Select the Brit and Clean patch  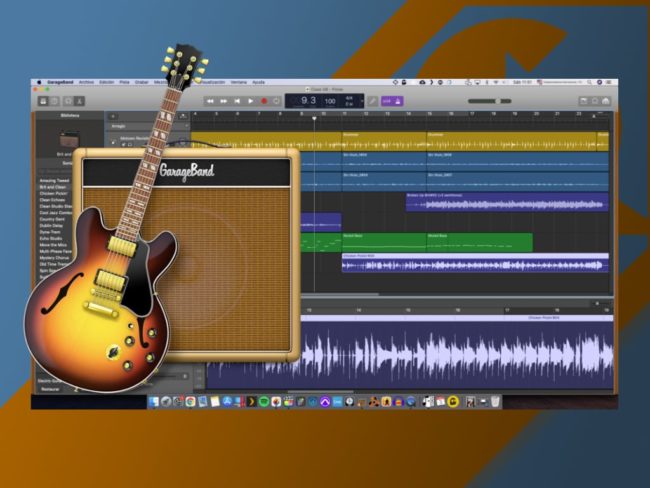coord(53,187)
